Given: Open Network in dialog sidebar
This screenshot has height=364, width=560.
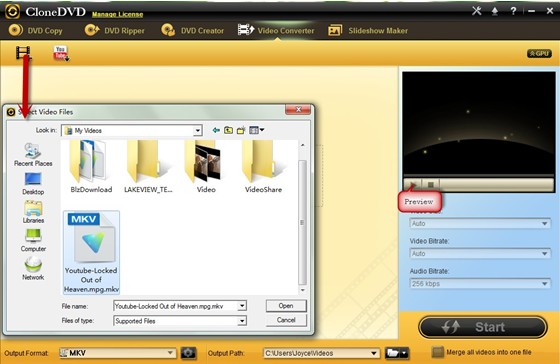Looking at the screenshot, I should click(x=33, y=269).
